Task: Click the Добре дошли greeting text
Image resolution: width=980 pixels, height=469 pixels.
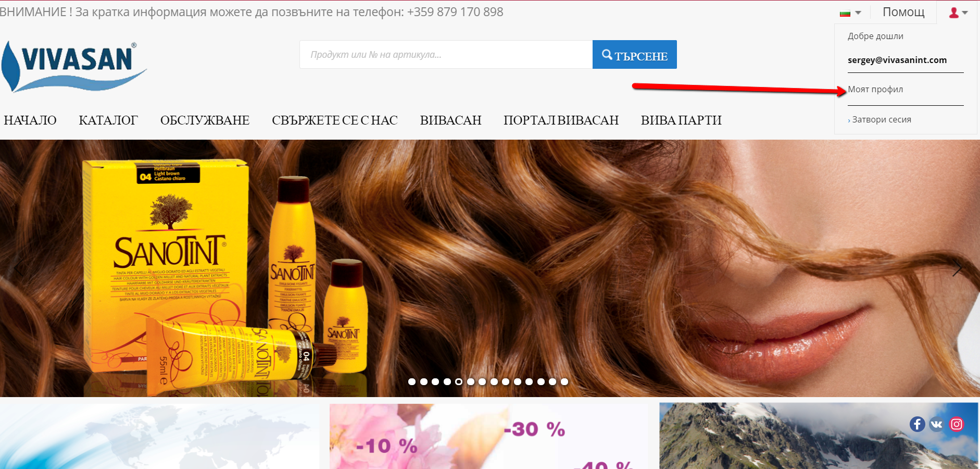Action: click(875, 36)
